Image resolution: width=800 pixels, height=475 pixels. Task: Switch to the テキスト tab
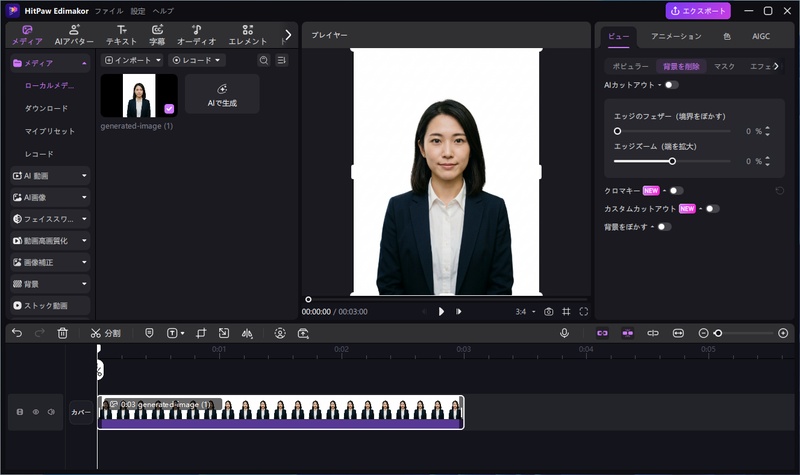[121, 35]
